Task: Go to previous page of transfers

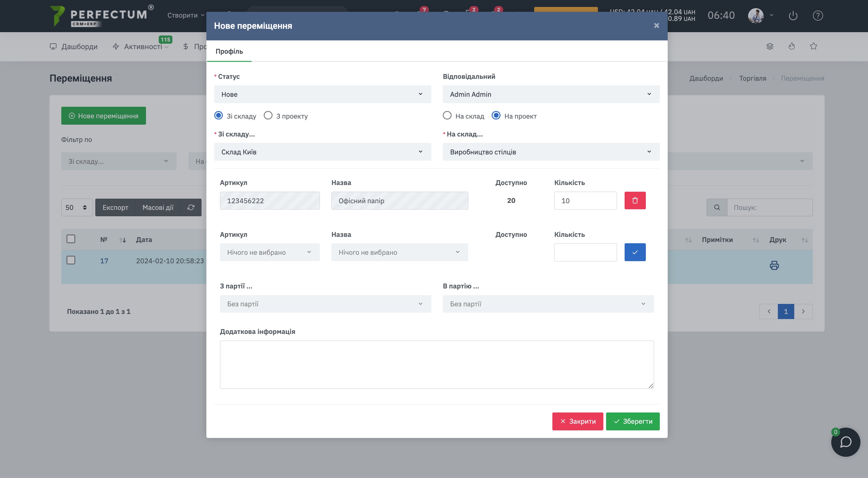Action: tap(768, 311)
